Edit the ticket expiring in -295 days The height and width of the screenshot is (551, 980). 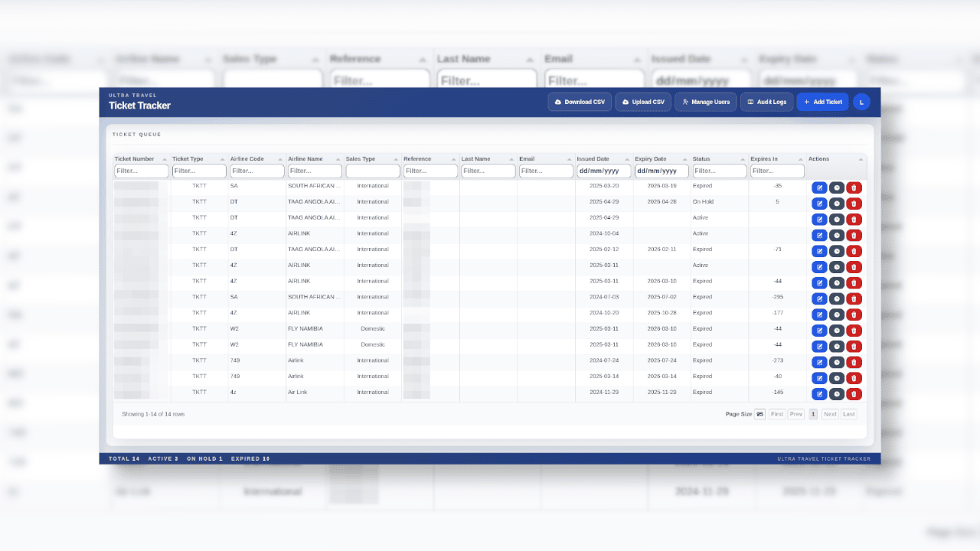point(819,298)
